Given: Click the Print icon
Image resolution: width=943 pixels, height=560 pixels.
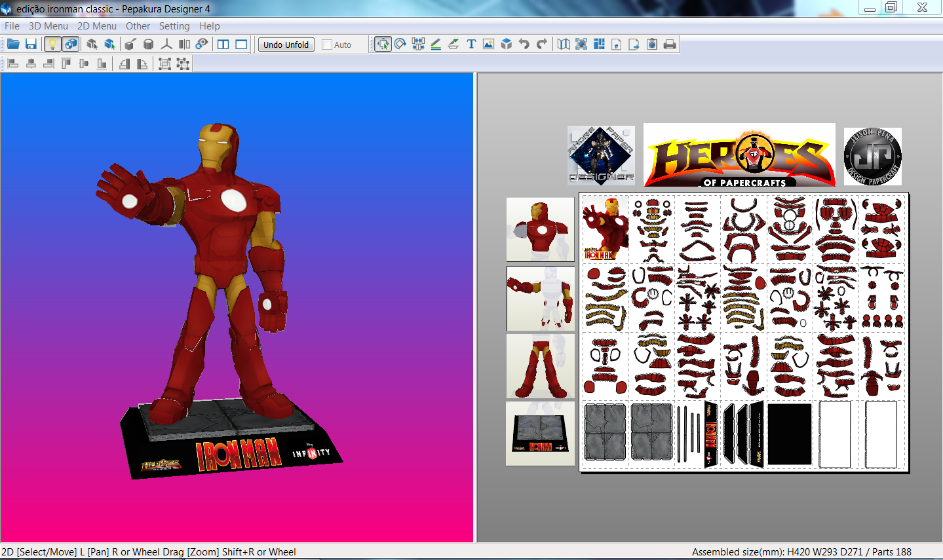Looking at the screenshot, I should [670, 45].
